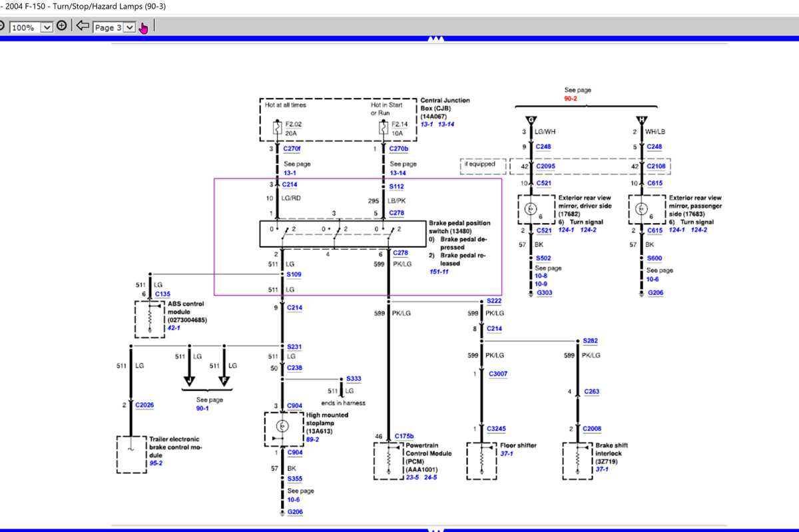Open connector link C3007

tap(497, 374)
